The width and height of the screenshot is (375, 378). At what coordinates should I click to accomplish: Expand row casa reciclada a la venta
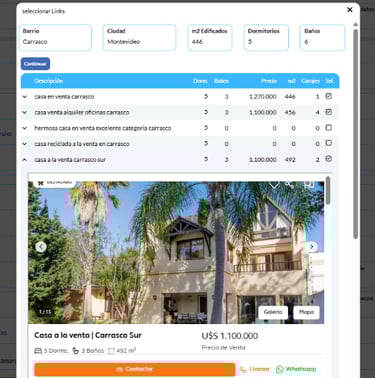(24, 144)
